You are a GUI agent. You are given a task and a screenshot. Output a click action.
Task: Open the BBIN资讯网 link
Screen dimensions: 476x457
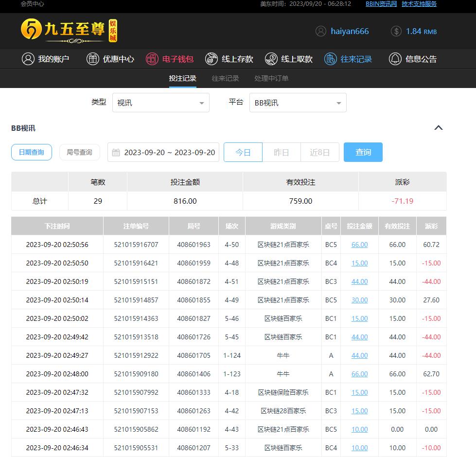(x=381, y=4)
